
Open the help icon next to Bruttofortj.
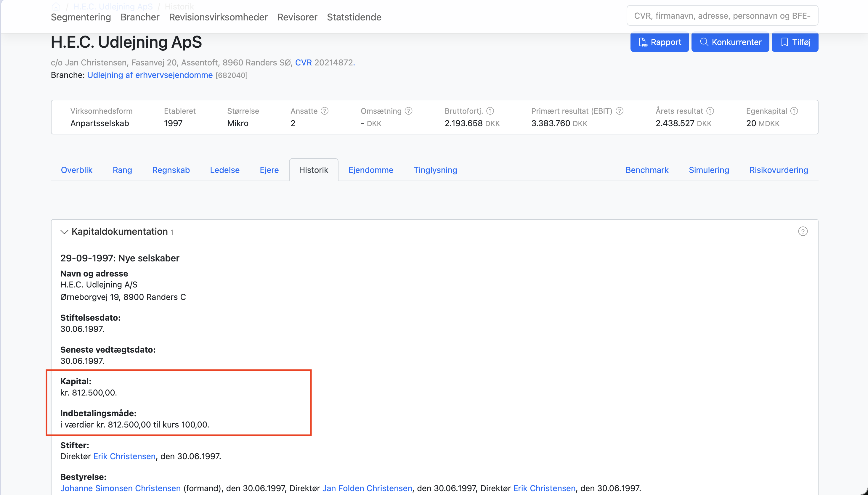click(x=490, y=111)
